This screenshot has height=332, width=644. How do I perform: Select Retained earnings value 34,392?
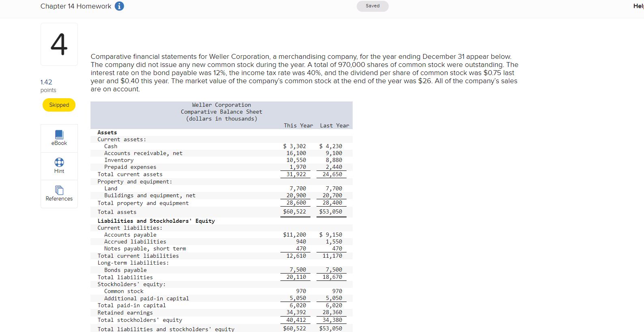296,312
